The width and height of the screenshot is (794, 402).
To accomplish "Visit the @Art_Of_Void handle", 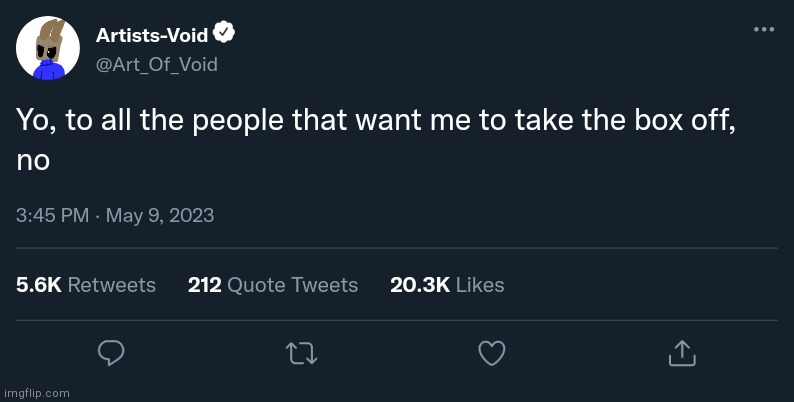I will tap(156, 64).
